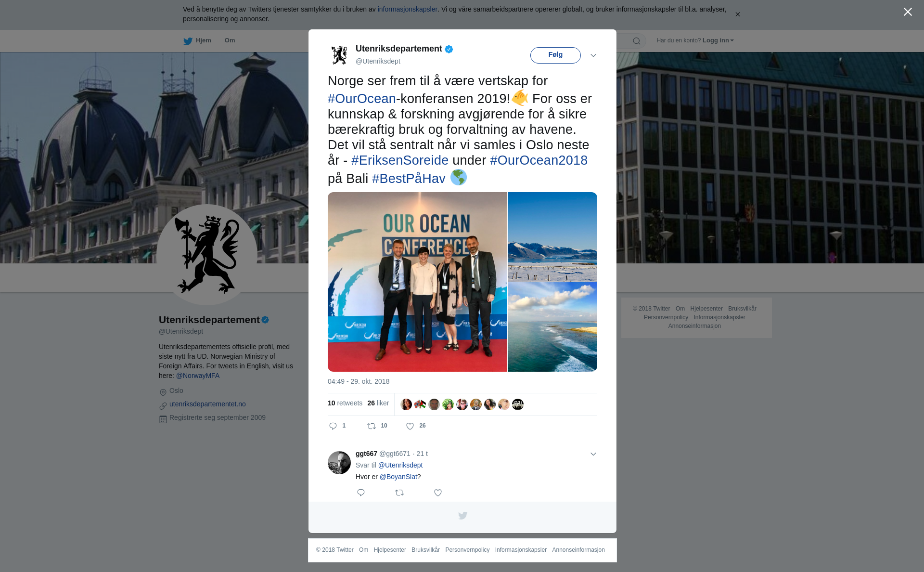This screenshot has width=924, height=572.
Task: Like the main tweet with heart icon
Action: click(410, 426)
